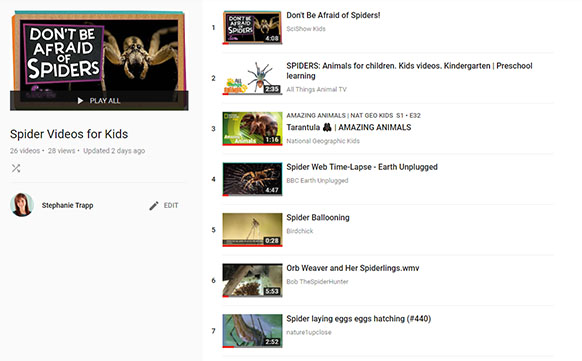Visit the Birdchick channel
This screenshot has height=361, width=582.
300,231
